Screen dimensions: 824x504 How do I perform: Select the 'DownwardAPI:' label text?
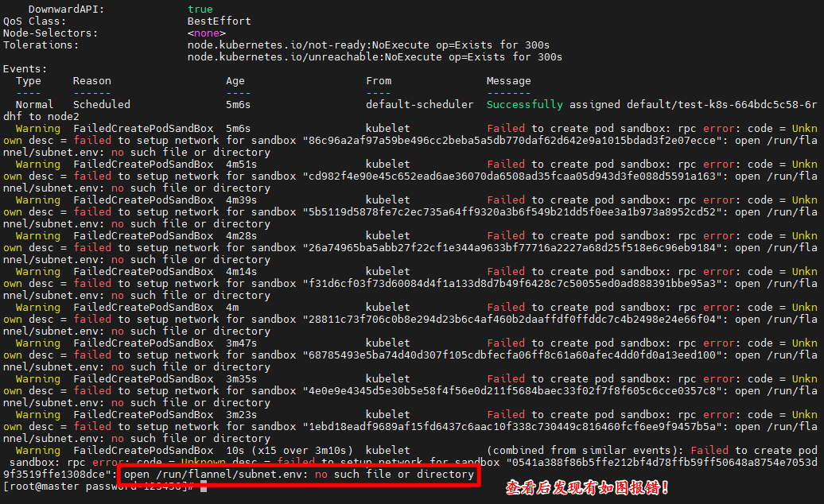[66, 9]
